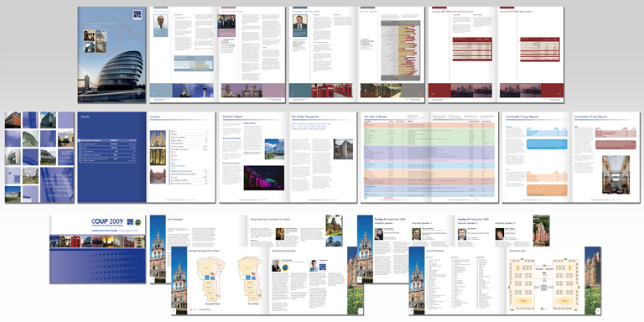Click the logo on the blue annual report cover

point(138,15)
